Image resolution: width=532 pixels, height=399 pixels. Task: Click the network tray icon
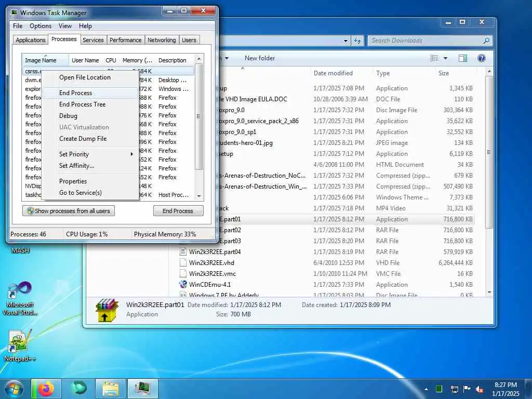tap(454, 389)
